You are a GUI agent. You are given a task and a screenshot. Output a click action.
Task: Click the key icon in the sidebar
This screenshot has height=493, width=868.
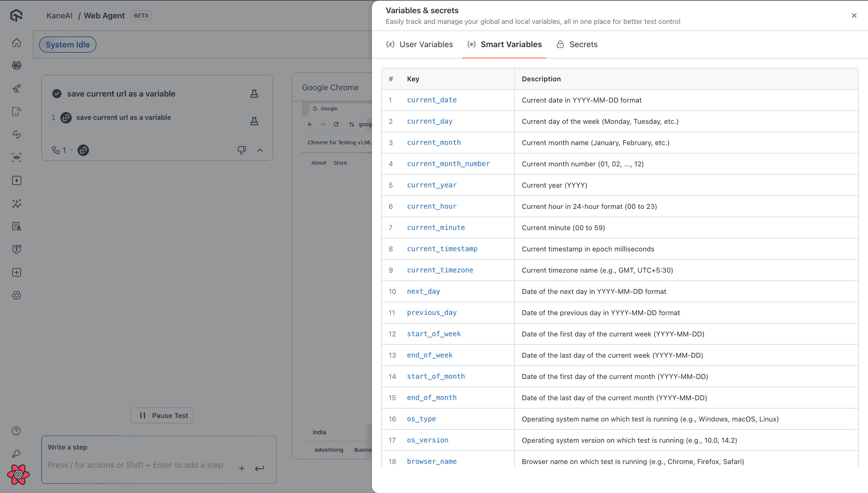pyautogui.click(x=16, y=454)
